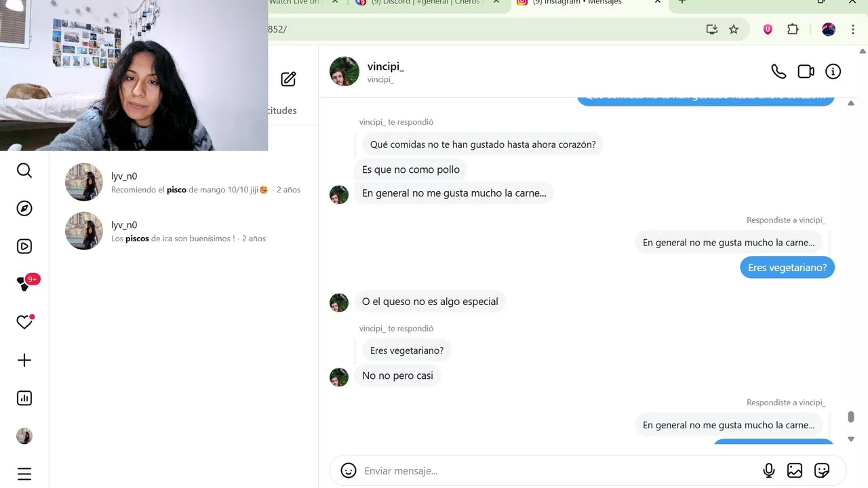Start a video call with vincipi_

tap(806, 72)
